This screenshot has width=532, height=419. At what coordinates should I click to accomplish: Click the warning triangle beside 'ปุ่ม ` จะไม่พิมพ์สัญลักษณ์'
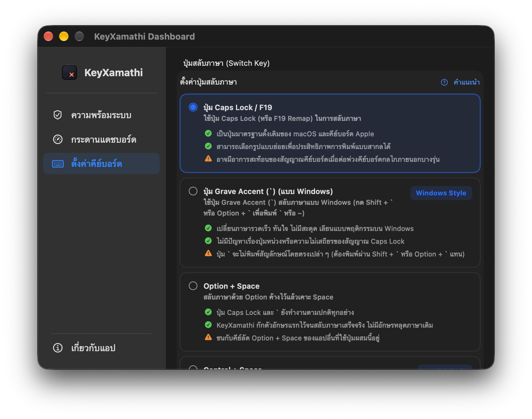208,253
